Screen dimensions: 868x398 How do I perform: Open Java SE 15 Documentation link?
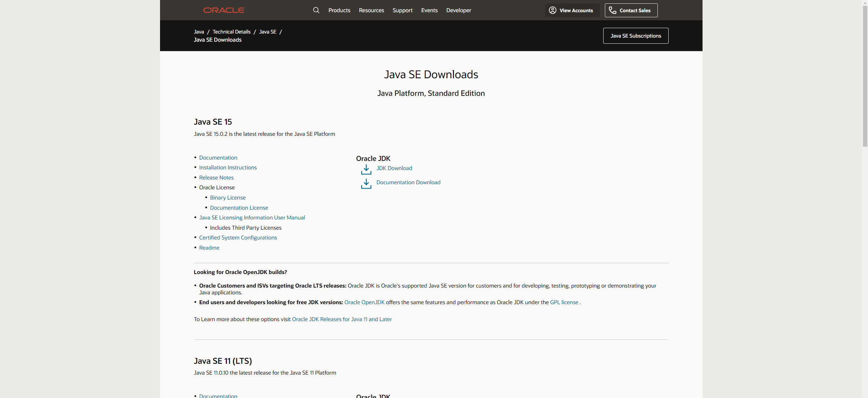[x=218, y=158]
